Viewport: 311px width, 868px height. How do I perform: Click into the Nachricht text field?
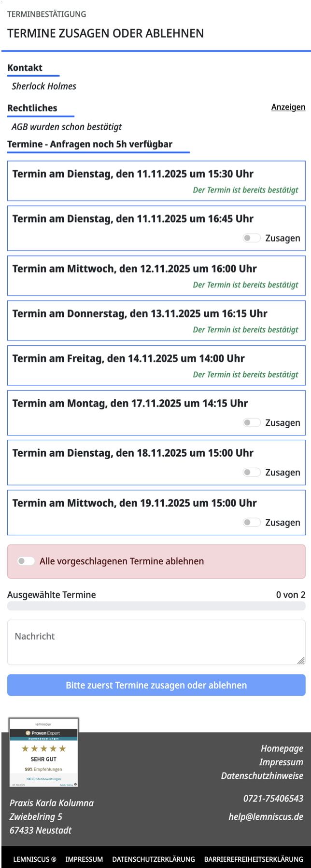point(156,642)
